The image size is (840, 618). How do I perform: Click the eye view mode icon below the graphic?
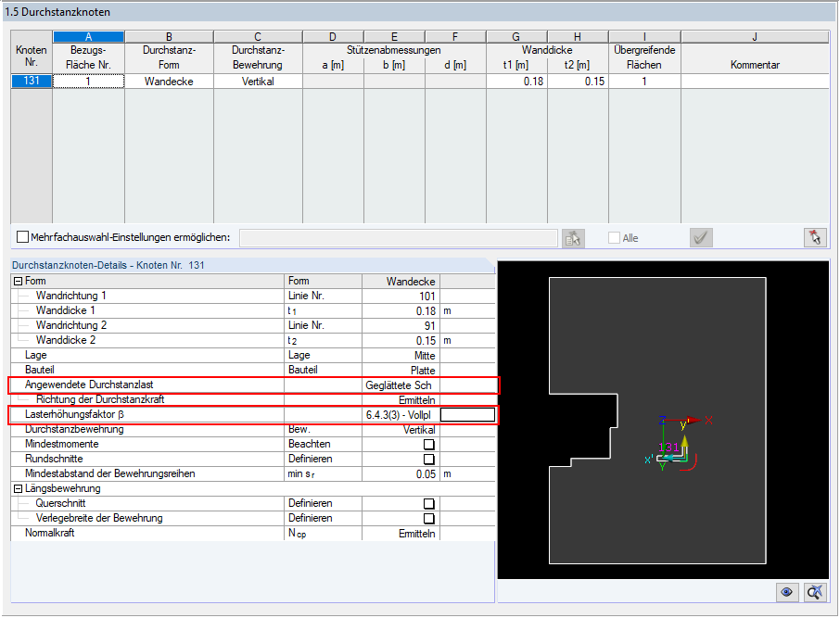tap(786, 592)
